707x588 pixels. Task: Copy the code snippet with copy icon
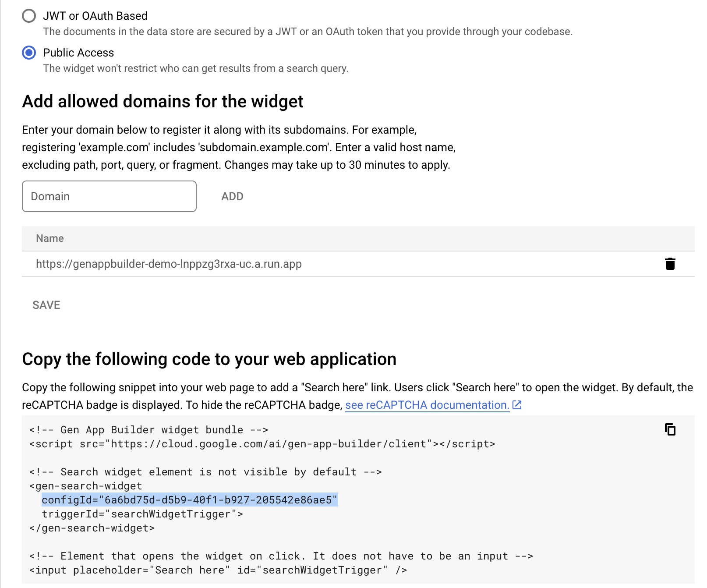pos(670,429)
